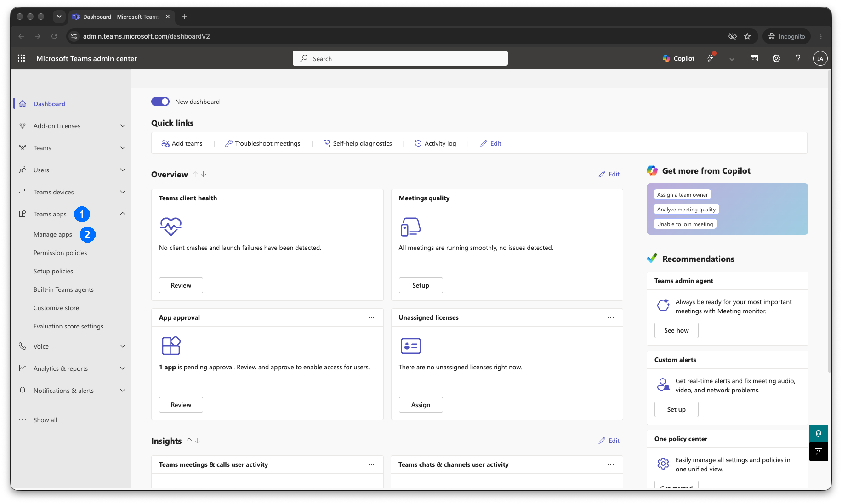Expand the Teams devices chevron
The image size is (842, 504).
coord(123,192)
